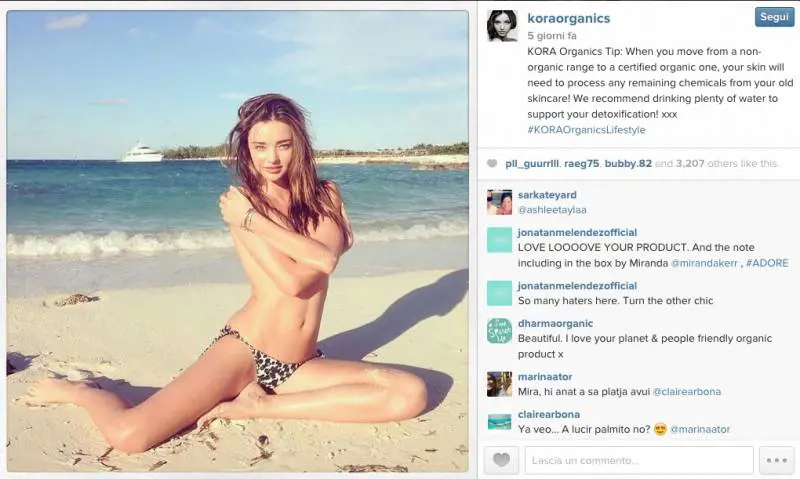This screenshot has width=800, height=479.
Task: Click the Segui follow button
Action: pyautogui.click(x=774, y=17)
